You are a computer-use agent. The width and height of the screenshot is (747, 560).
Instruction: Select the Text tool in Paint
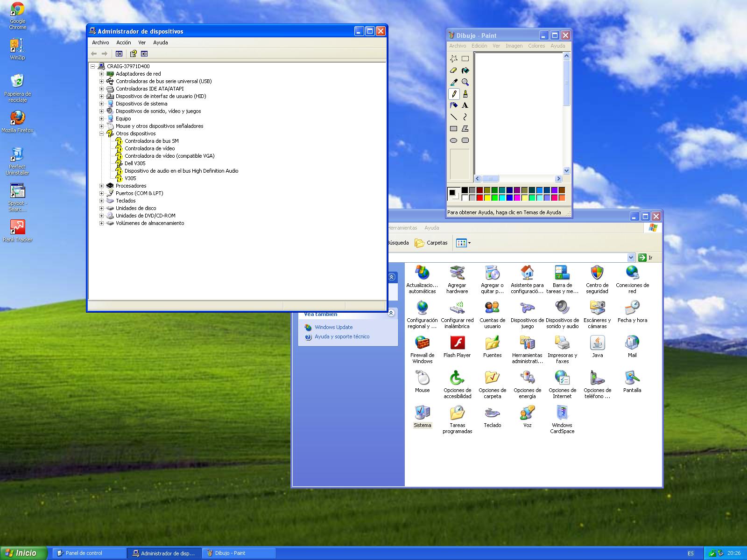point(465,105)
